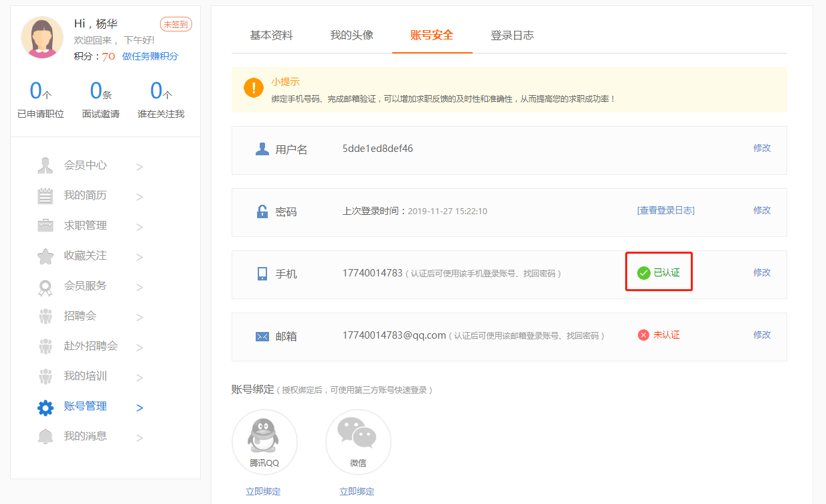Click 修改 link in the 密码 row
Screen dimensions: 826x504
[x=762, y=210]
